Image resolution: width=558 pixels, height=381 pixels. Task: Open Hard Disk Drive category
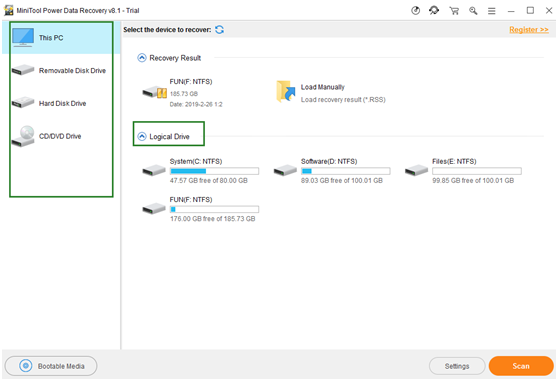coord(61,103)
